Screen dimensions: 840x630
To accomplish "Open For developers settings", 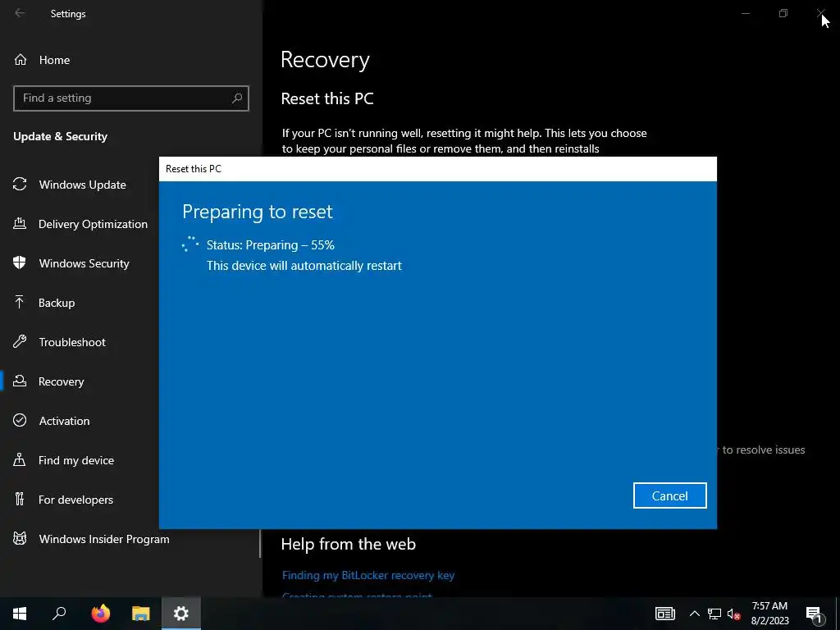I will 75,500.
